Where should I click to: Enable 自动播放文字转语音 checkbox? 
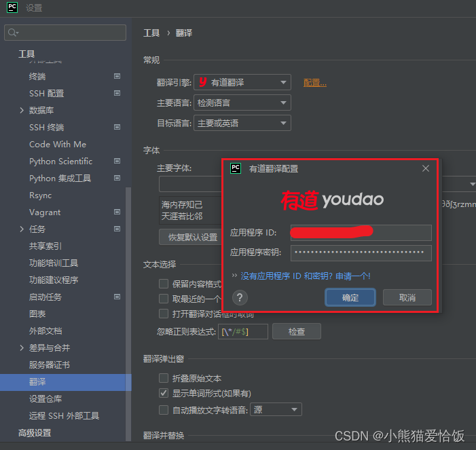[x=164, y=410]
